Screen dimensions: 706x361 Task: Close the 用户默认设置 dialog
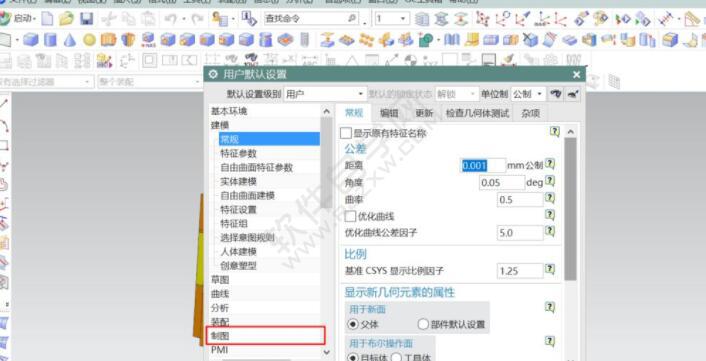coord(576,75)
